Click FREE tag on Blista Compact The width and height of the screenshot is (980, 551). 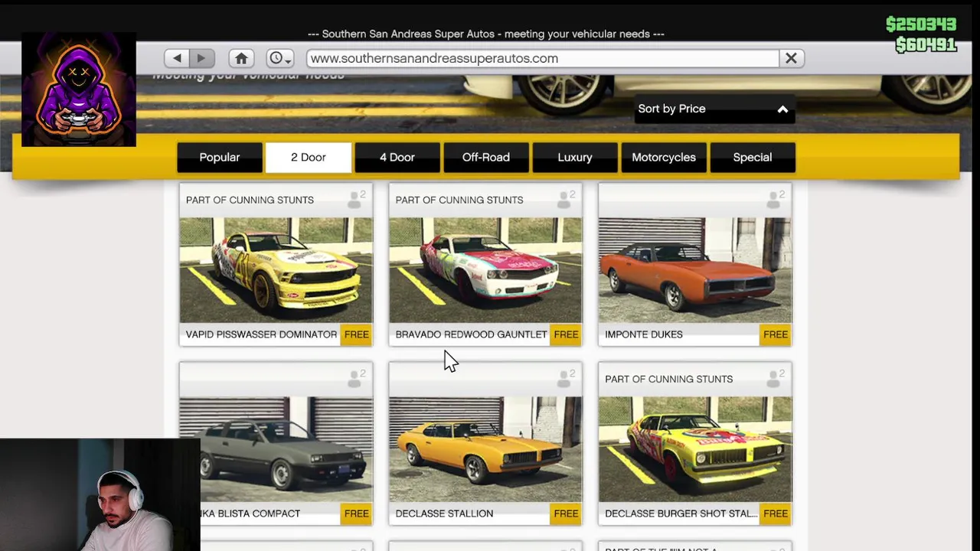point(356,514)
